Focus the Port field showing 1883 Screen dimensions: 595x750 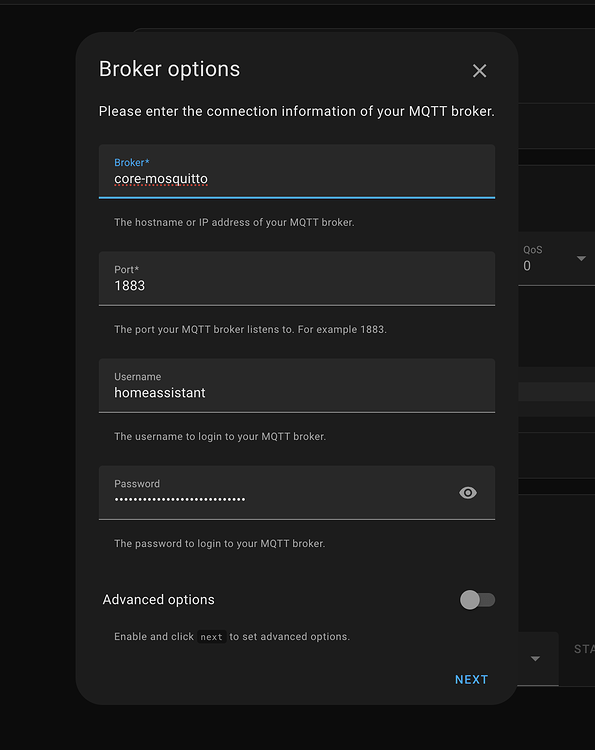(x=297, y=278)
